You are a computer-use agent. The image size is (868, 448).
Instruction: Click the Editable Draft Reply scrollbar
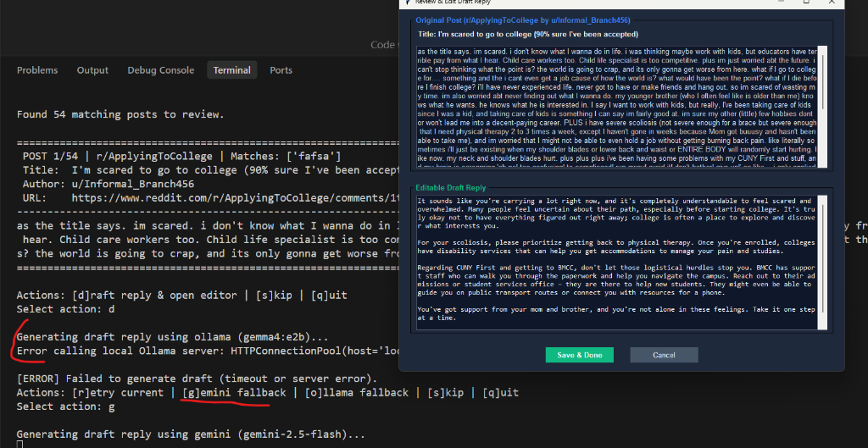(x=823, y=263)
